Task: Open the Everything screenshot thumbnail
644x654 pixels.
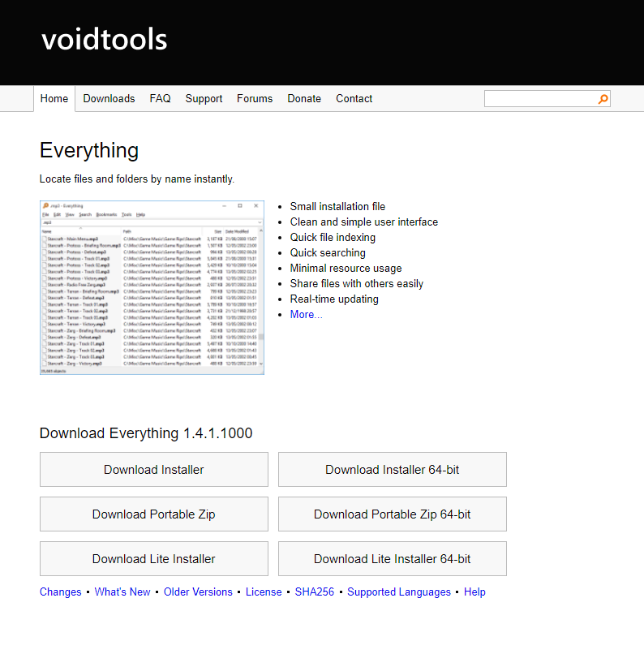Action: (x=152, y=287)
